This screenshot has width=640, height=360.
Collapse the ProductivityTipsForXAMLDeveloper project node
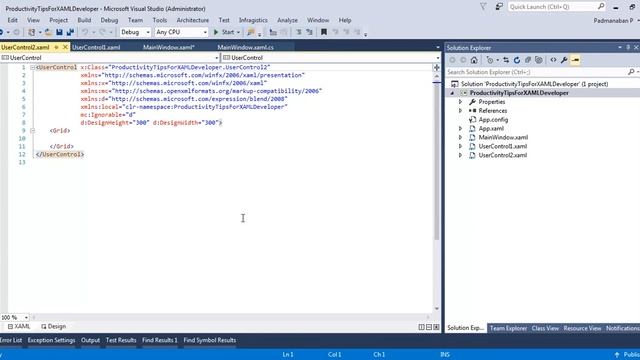[x=452, y=93]
